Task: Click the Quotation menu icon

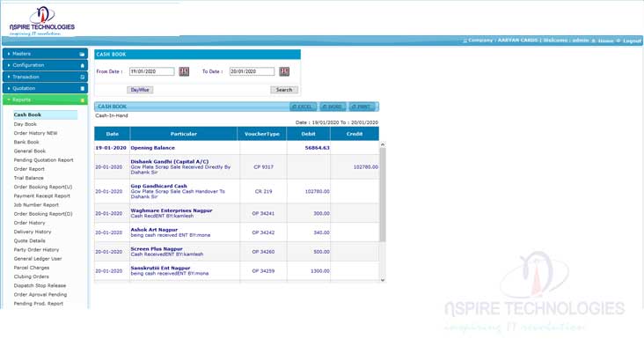Action: [82, 88]
